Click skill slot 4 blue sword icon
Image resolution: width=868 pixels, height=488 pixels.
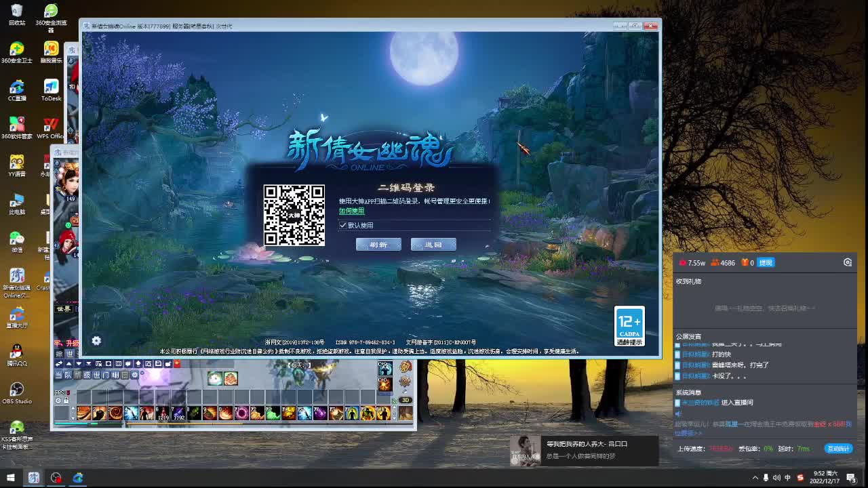click(x=131, y=413)
